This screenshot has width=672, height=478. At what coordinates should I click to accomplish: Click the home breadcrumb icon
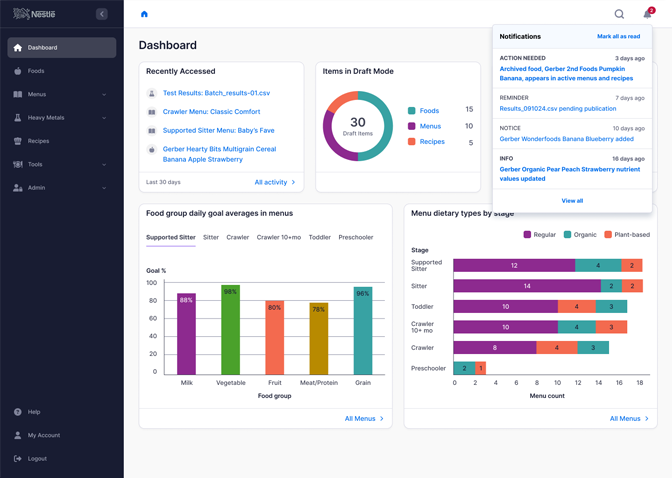coord(144,14)
